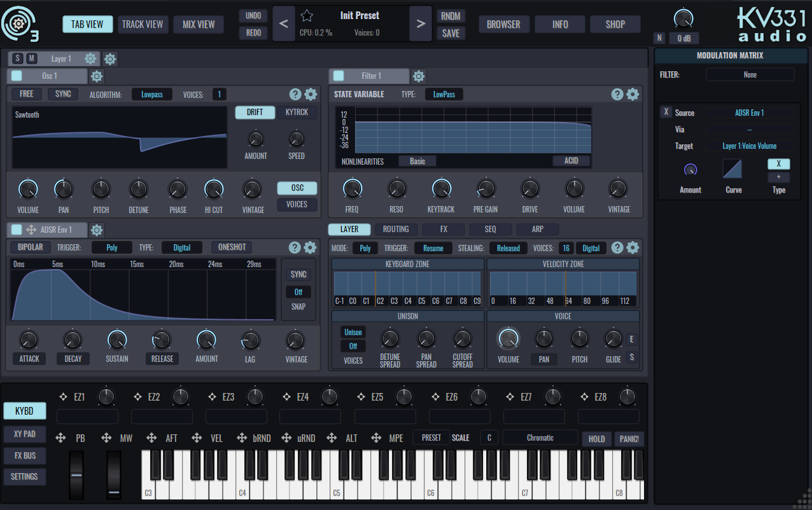Viewport: 812px width, 510px height.
Task: Open the Chromatic scale dropdown
Action: [540, 437]
